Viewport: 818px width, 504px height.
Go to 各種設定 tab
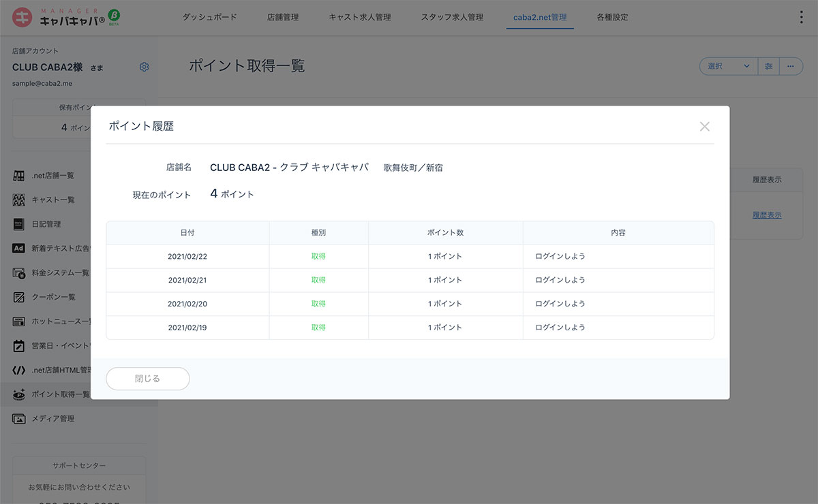[x=612, y=18]
